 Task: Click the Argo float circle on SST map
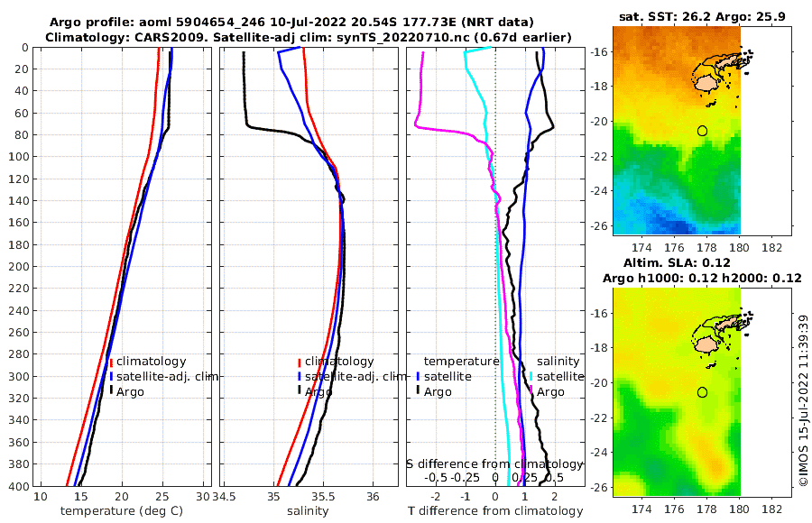pyautogui.click(x=702, y=131)
